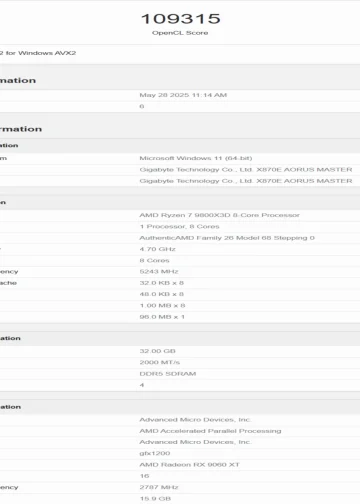Click the '4.70 GHz' base frequency value
The width and height of the screenshot is (360, 504).
[x=157, y=249]
